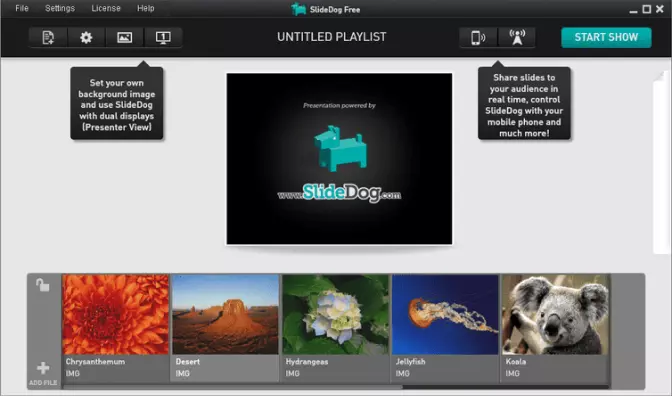Open the gear settings icon in toolbar
672x396 pixels.
86,38
